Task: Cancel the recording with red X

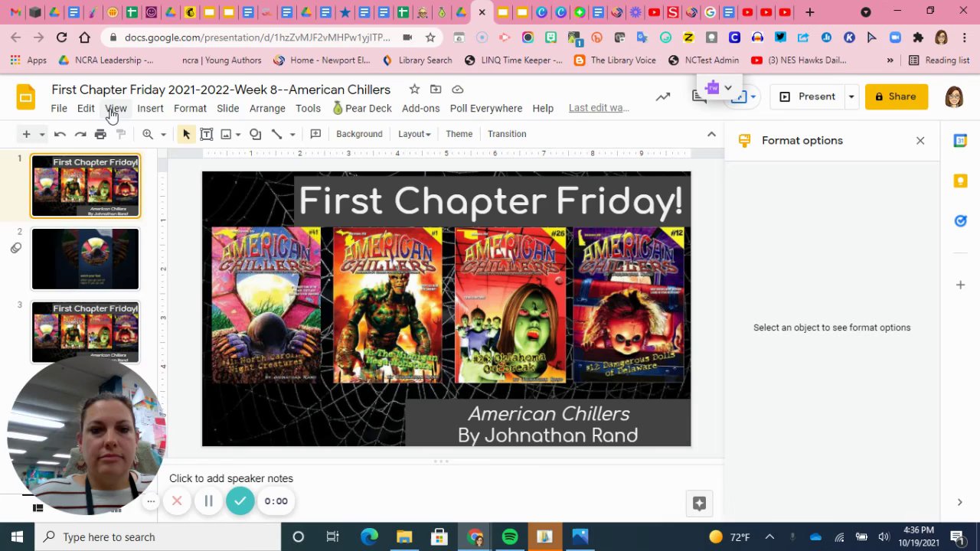Action: pyautogui.click(x=177, y=501)
